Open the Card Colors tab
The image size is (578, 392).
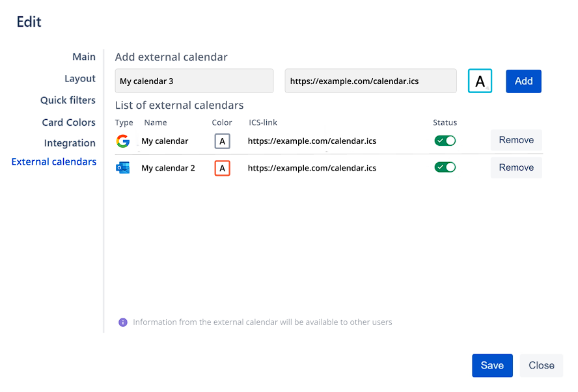68,122
